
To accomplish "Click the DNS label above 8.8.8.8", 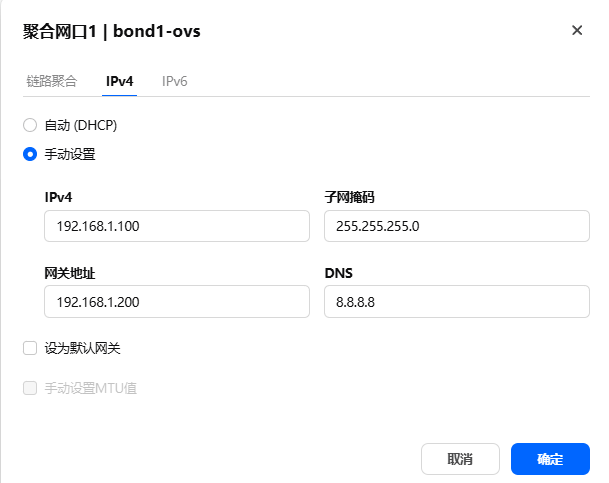I will click(339, 272).
